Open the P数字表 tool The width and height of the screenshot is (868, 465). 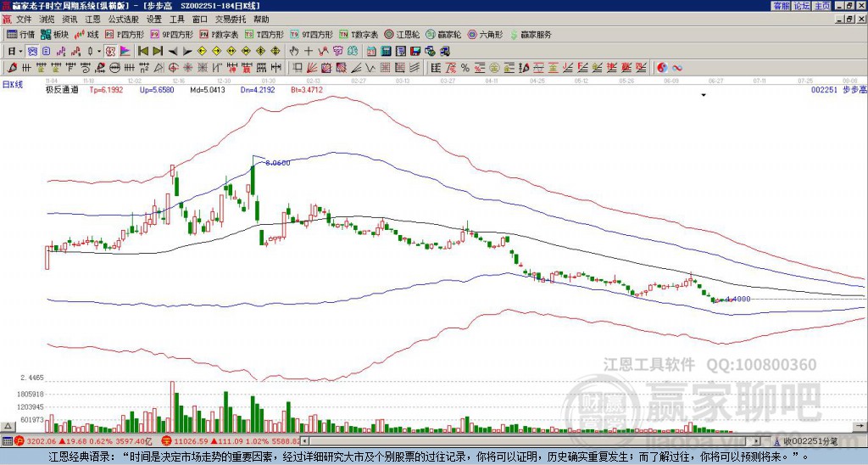tap(219, 34)
